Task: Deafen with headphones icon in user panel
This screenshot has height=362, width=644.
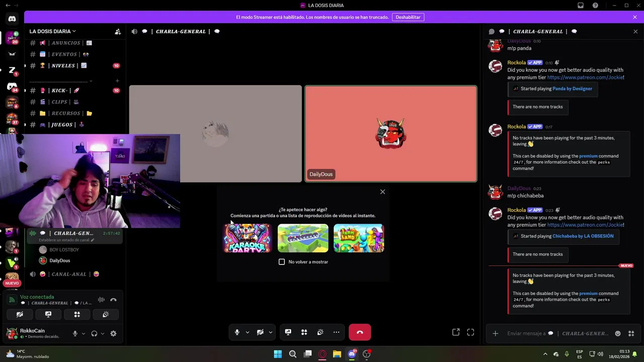Action: 94,333
